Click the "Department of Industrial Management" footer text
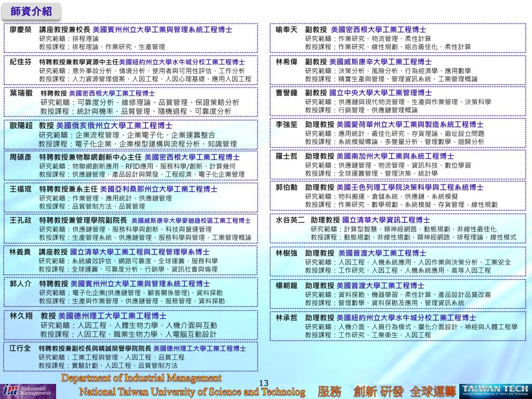Viewport: 532px width, 399px height. coord(141,378)
